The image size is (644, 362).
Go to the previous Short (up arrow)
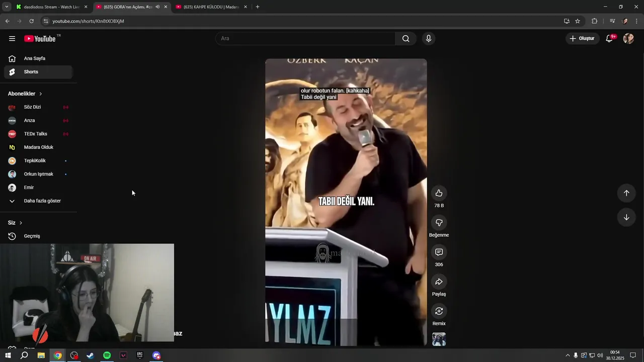[x=626, y=193]
